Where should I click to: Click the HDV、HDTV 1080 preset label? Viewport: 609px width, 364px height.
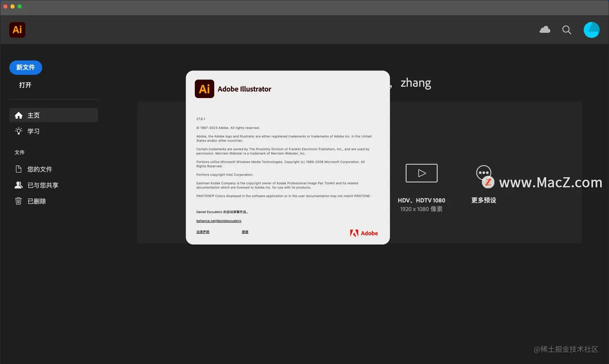421,200
